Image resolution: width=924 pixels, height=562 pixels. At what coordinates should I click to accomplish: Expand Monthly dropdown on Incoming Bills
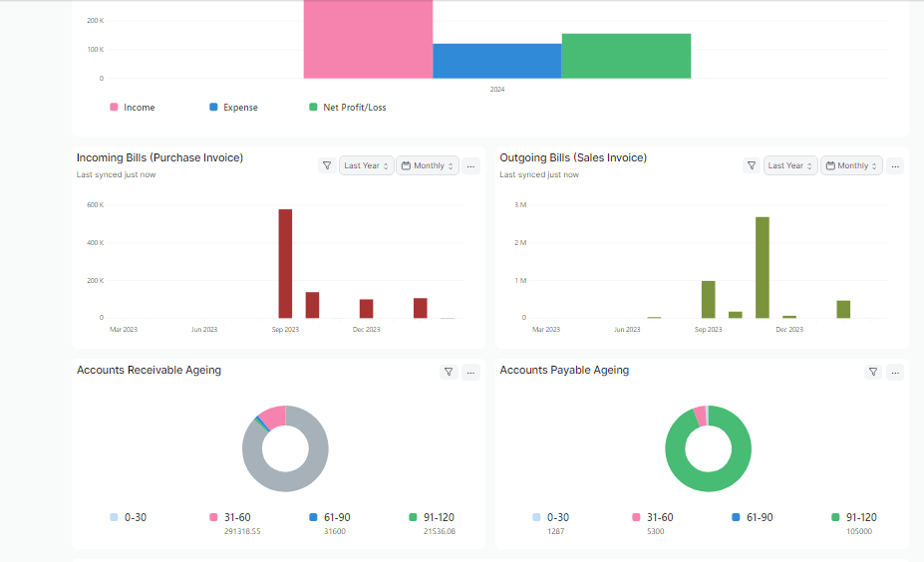coord(428,165)
